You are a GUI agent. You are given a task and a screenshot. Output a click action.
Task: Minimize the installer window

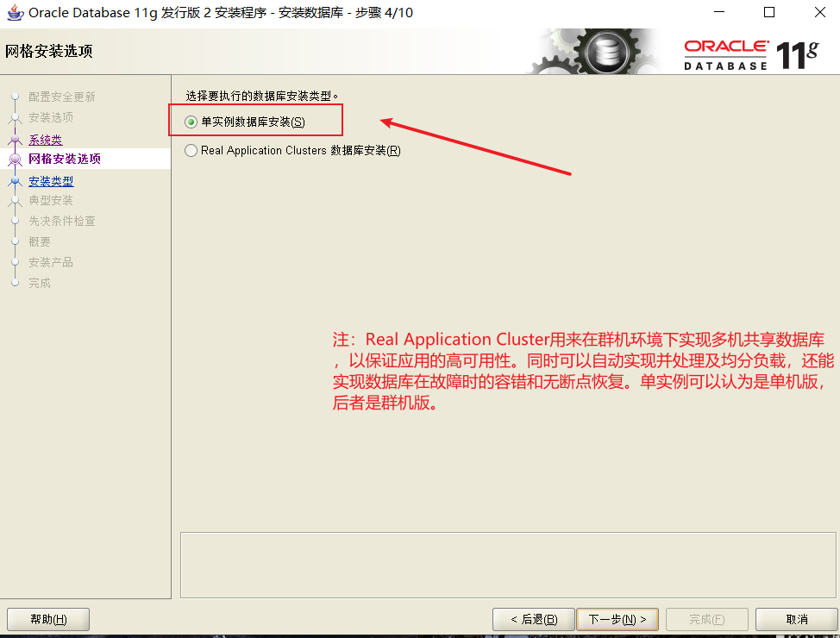719,12
